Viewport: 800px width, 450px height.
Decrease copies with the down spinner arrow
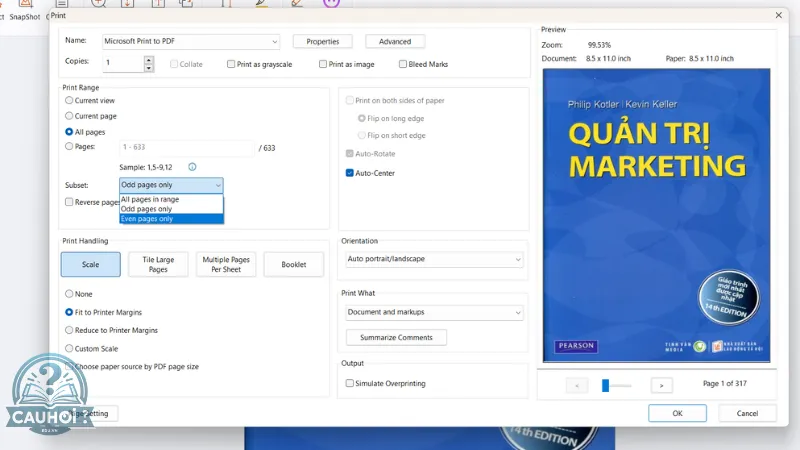148,67
